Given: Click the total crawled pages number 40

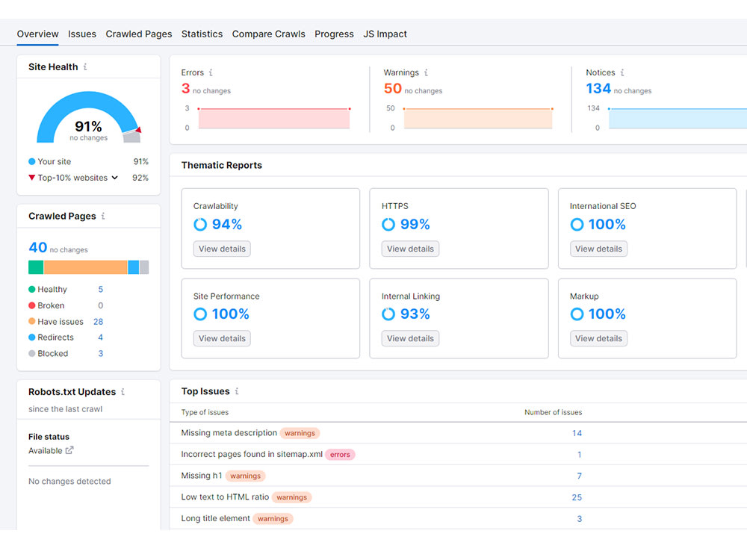Looking at the screenshot, I should 37,247.
